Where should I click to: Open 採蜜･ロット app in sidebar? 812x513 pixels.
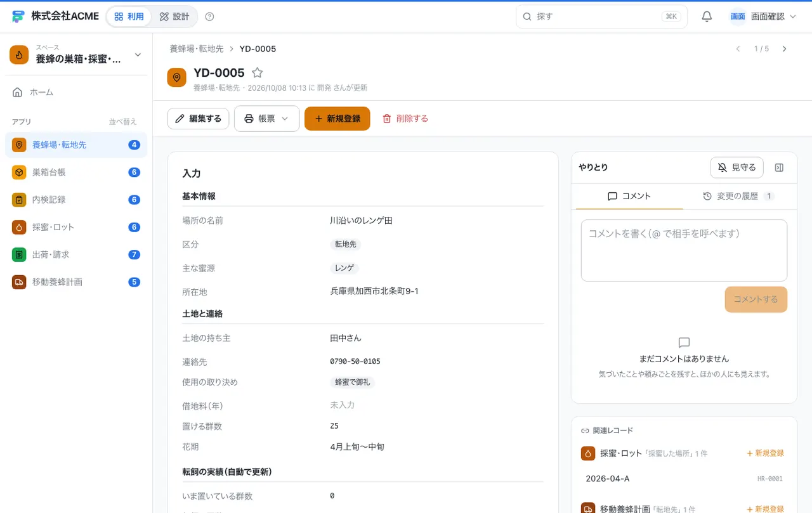76,227
